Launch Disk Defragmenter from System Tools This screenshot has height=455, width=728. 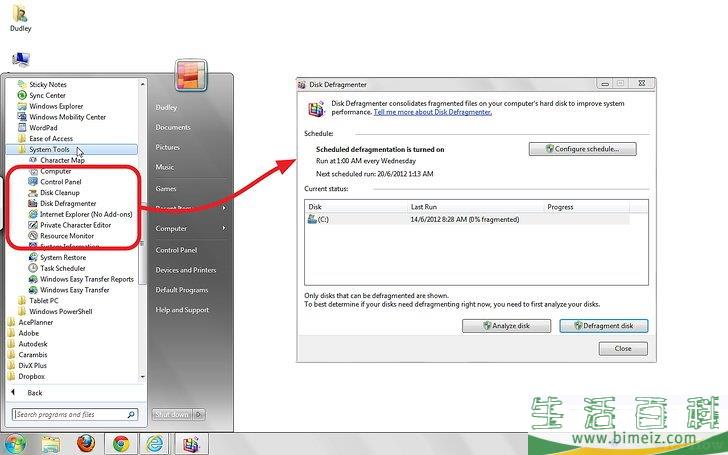coord(68,203)
